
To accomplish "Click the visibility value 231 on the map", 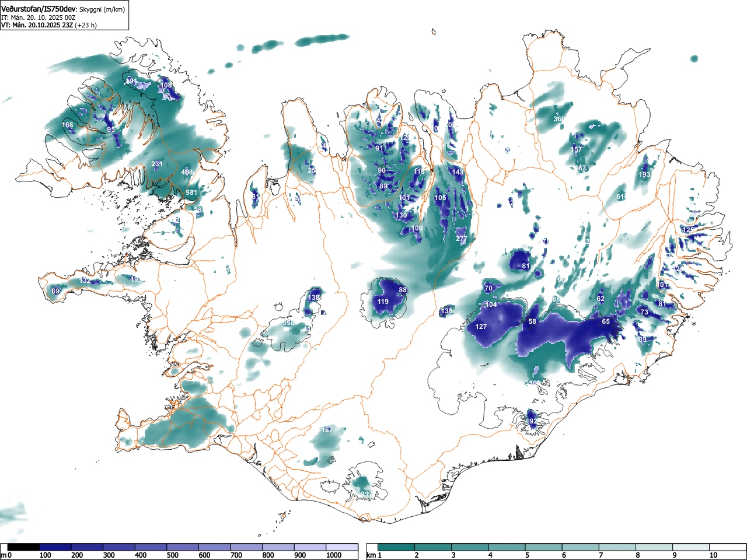I will 157,164.
